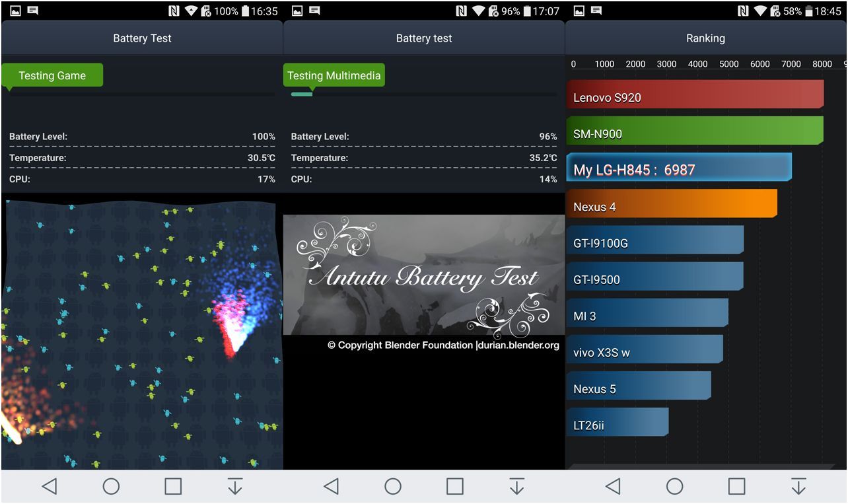The image size is (848, 504).
Task: Tap the Testing Multimedia green label
Action: click(334, 75)
